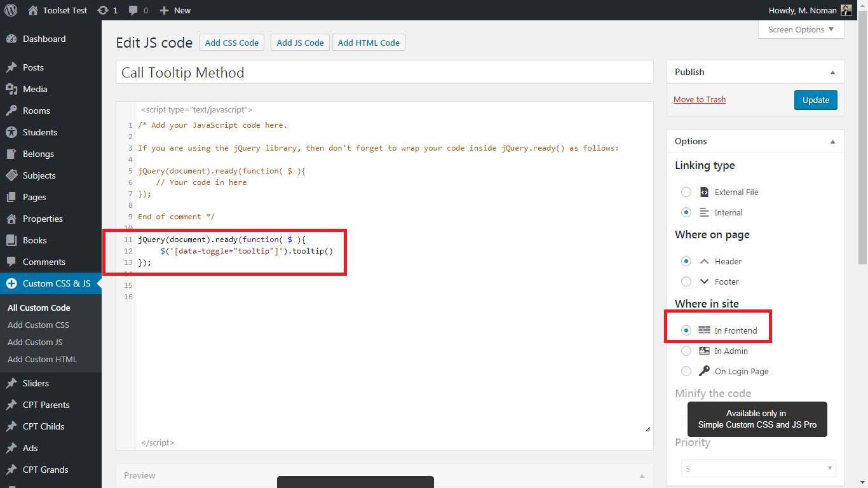Open Add Custom HTML submenu item
Viewport: 868px width, 488px height.
[42, 359]
